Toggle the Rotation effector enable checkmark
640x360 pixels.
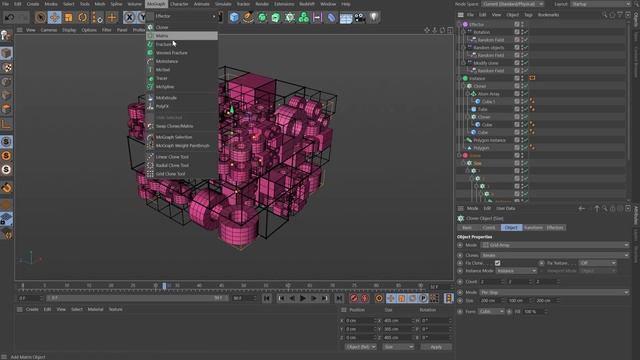coord(526,32)
